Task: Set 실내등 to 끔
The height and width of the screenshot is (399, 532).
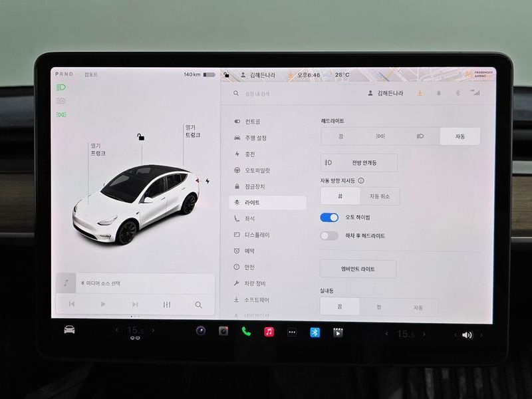Action: point(340,307)
